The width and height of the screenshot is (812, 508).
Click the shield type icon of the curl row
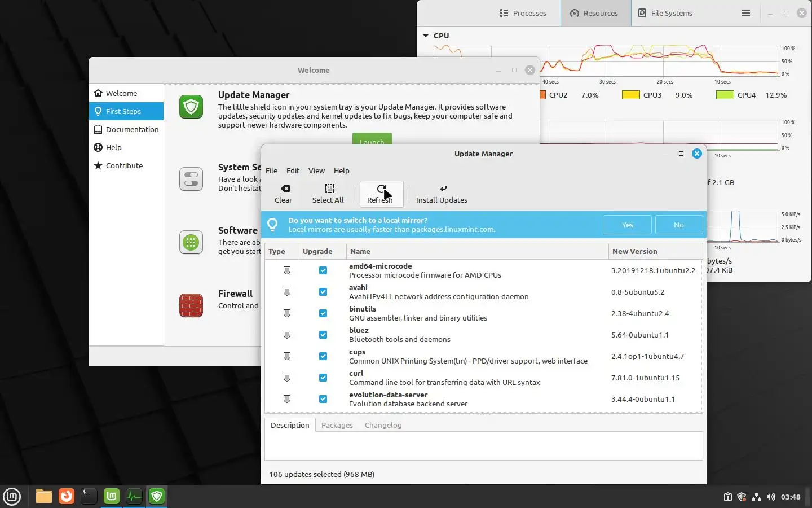click(x=287, y=378)
